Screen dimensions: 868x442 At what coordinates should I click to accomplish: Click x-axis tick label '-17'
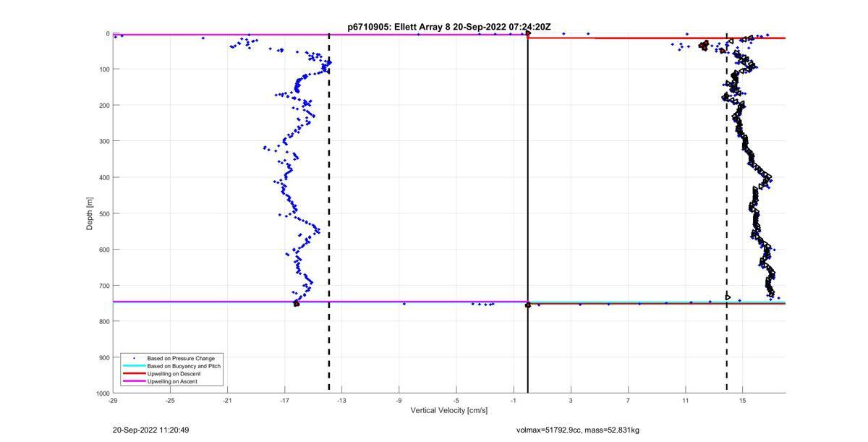tap(284, 400)
